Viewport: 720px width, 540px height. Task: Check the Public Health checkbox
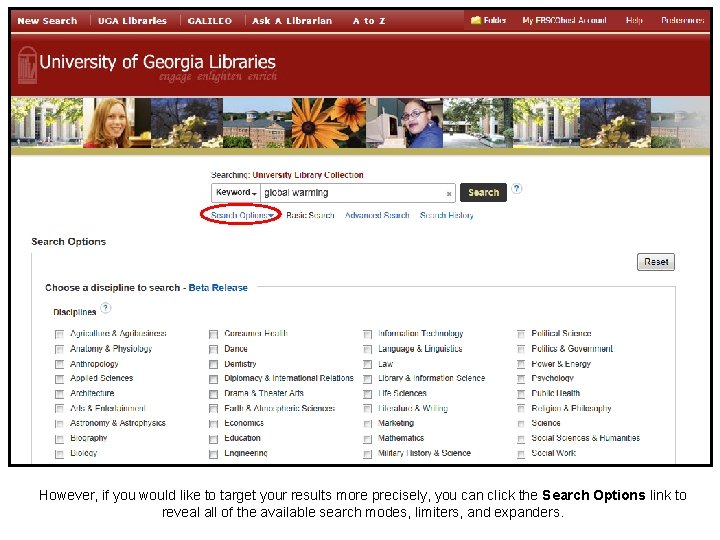(521, 394)
